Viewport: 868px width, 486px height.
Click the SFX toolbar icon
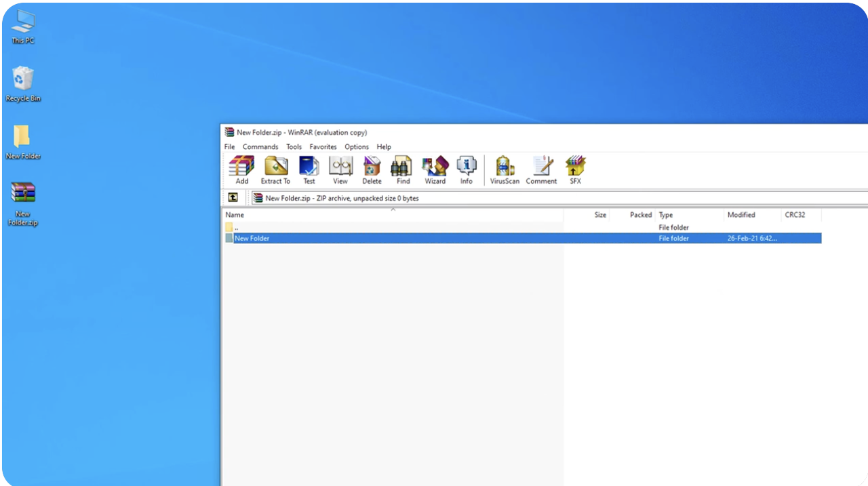[x=575, y=169]
